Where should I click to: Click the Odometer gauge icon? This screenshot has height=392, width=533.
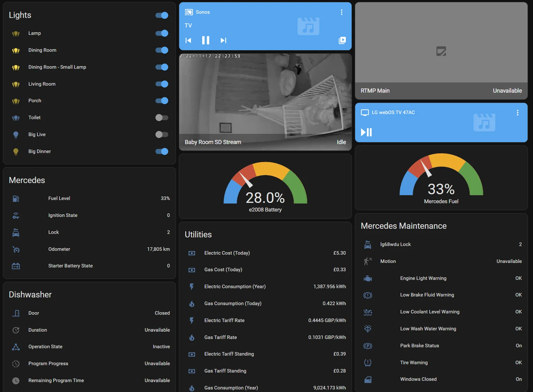(x=16, y=249)
